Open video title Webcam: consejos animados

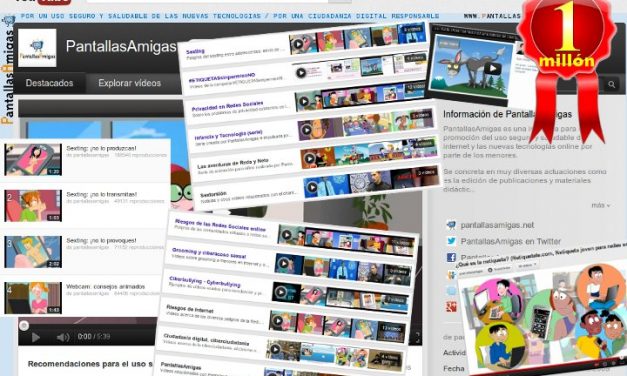tap(106, 286)
